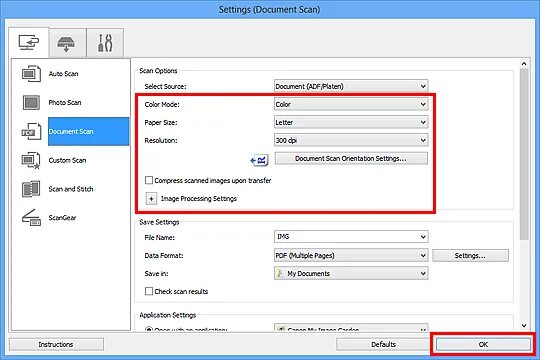
Task: Choose Custom Scan label in sidebar
Action: pyautogui.click(x=67, y=161)
